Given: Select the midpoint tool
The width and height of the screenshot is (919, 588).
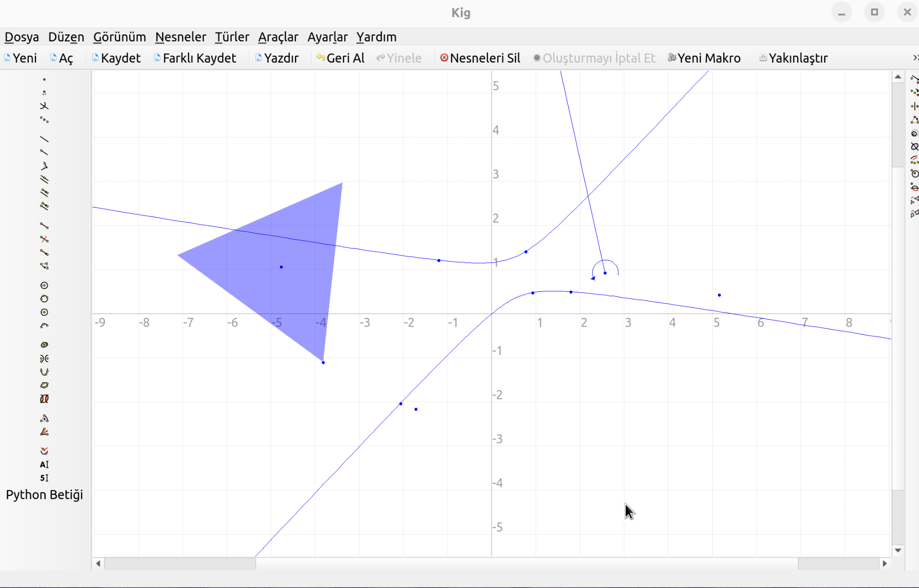Looking at the screenshot, I should (44, 120).
